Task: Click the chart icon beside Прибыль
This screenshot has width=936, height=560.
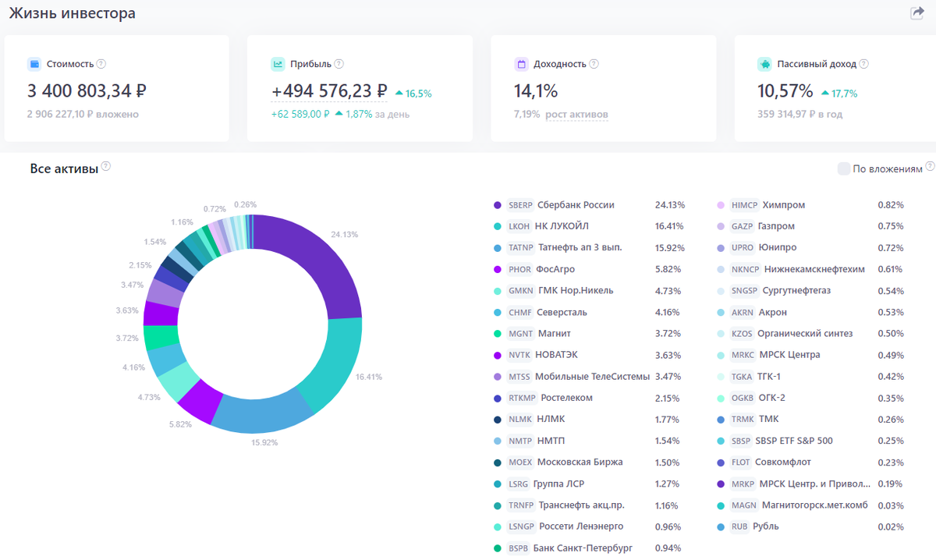Action: click(278, 64)
